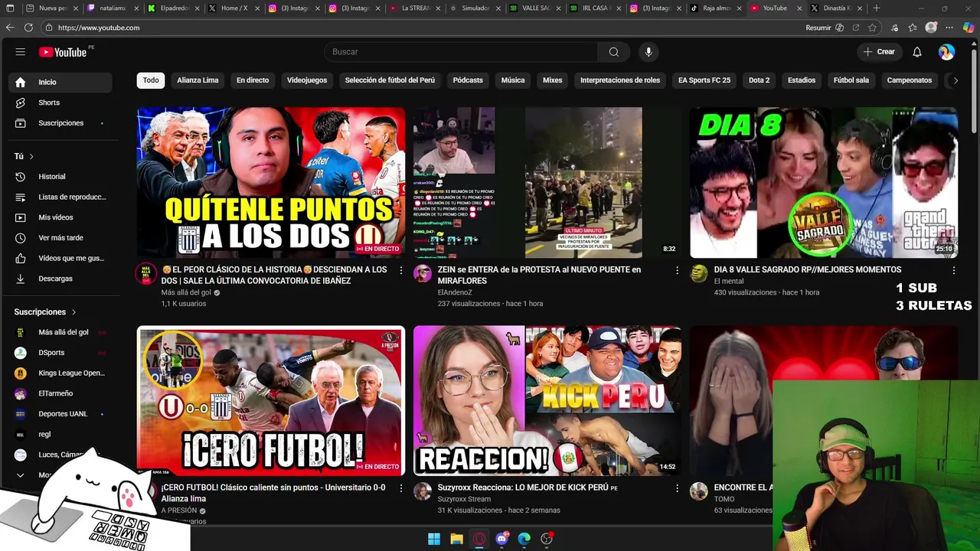Viewport: 980px width, 551px height.
Task: Open the Kings League subscription channel
Action: [x=60, y=373]
